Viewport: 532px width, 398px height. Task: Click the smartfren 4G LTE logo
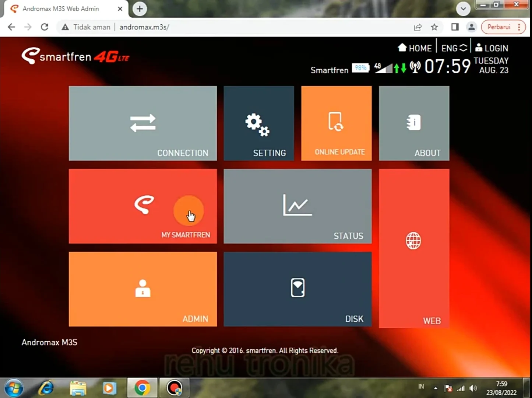point(75,56)
